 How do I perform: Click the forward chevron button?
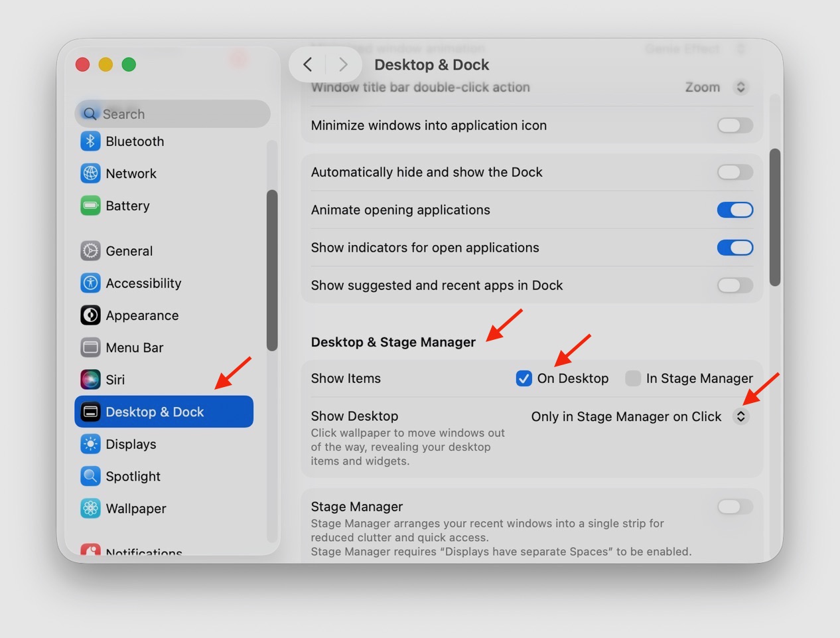343,64
